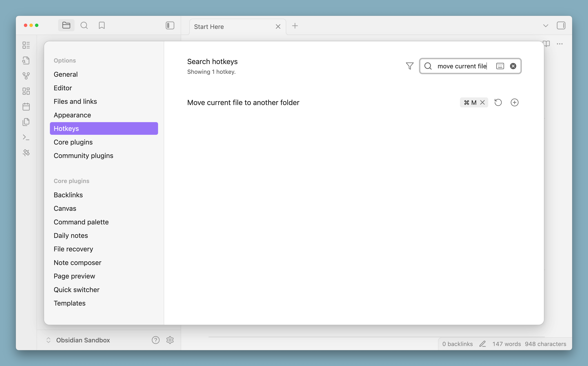Click the bookmarks icon in the top bar
The image size is (588, 366).
102,25
